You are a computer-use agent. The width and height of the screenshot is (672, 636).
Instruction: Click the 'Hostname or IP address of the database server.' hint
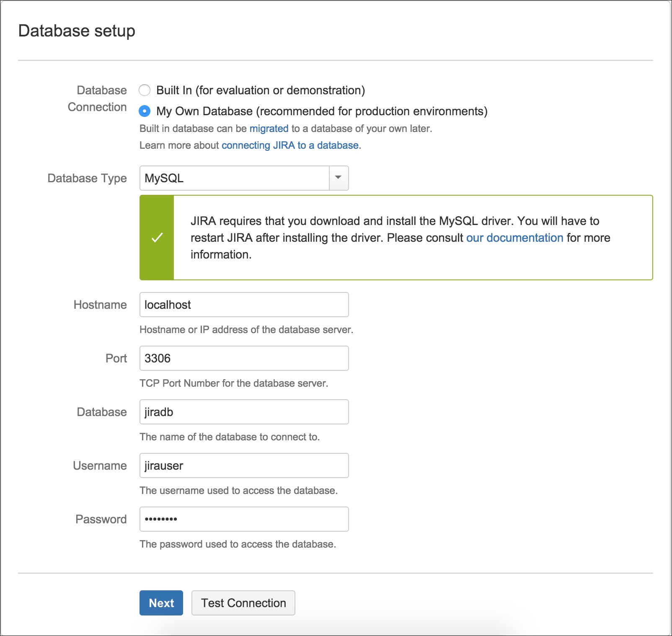point(246,330)
